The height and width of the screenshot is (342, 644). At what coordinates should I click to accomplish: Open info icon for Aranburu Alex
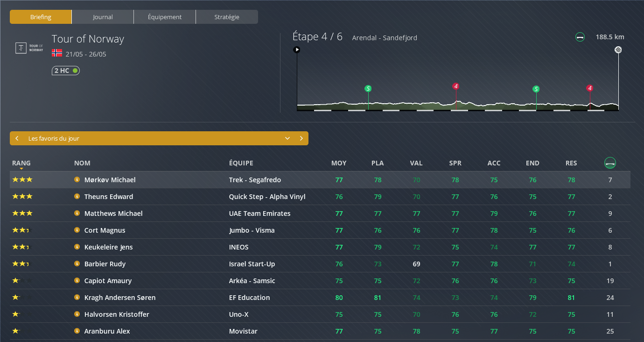pos(77,331)
